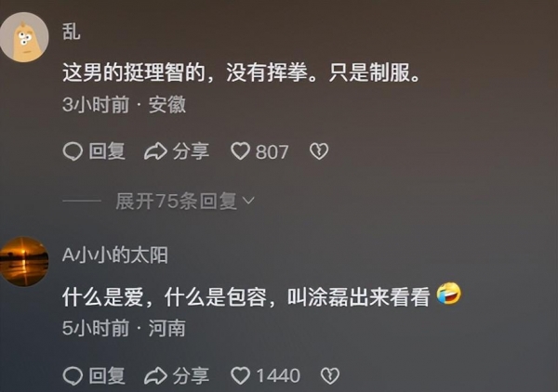Screen dimensions: 558x392
Task: Tap broken heart on the 涂磊 comment
Action: [x=330, y=375]
